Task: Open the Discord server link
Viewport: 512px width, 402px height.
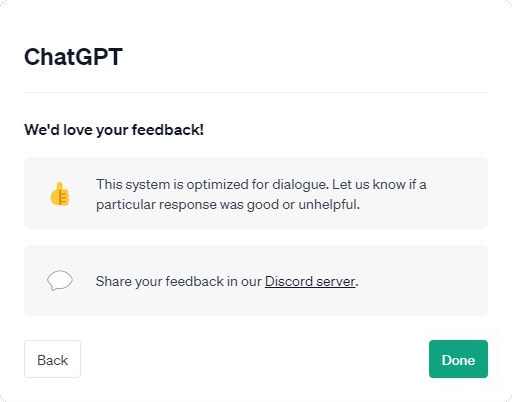Action: 310,281
